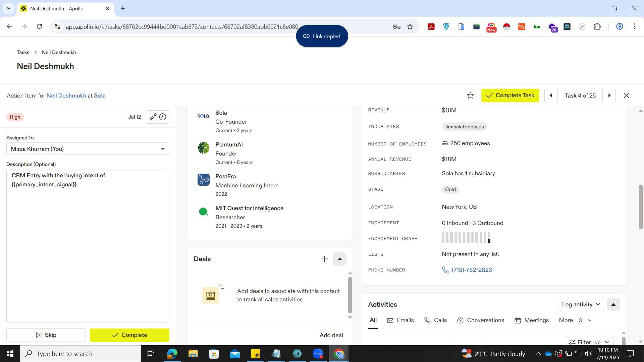Open the Windows Start menu

[10, 354]
